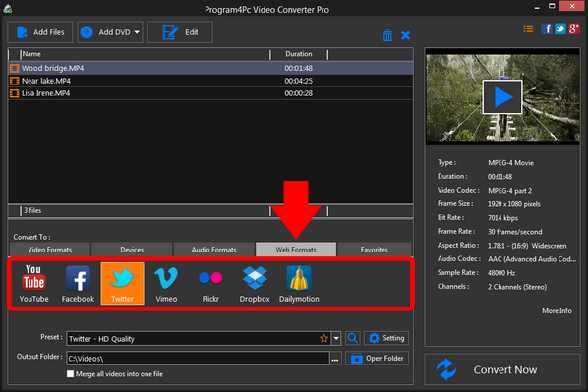The width and height of the screenshot is (588, 392).
Task: Sort by the Name column header
Action: pyautogui.click(x=145, y=54)
